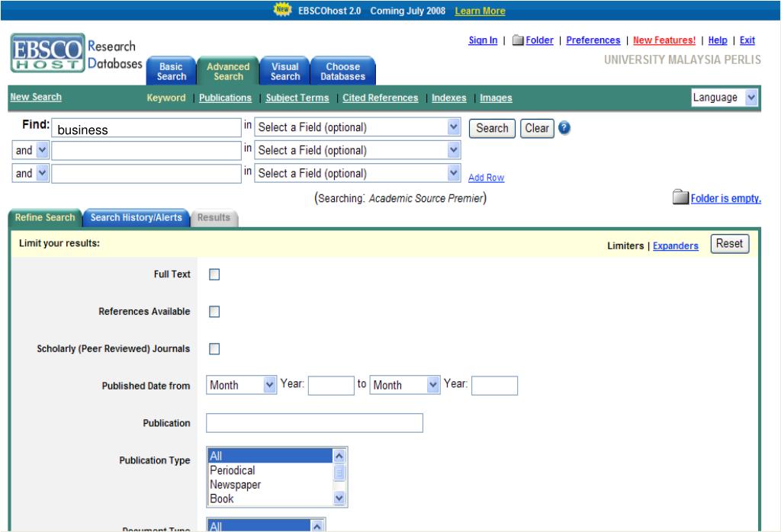
Task: Click the Folder is empty link
Action: [726, 199]
